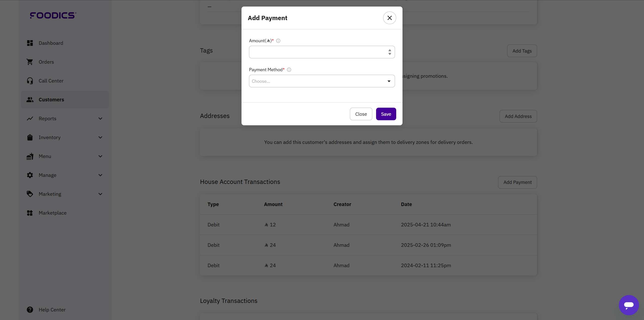This screenshot has height=320, width=644.
Task: Expand the Reports menu chevron
Action: pyautogui.click(x=100, y=118)
